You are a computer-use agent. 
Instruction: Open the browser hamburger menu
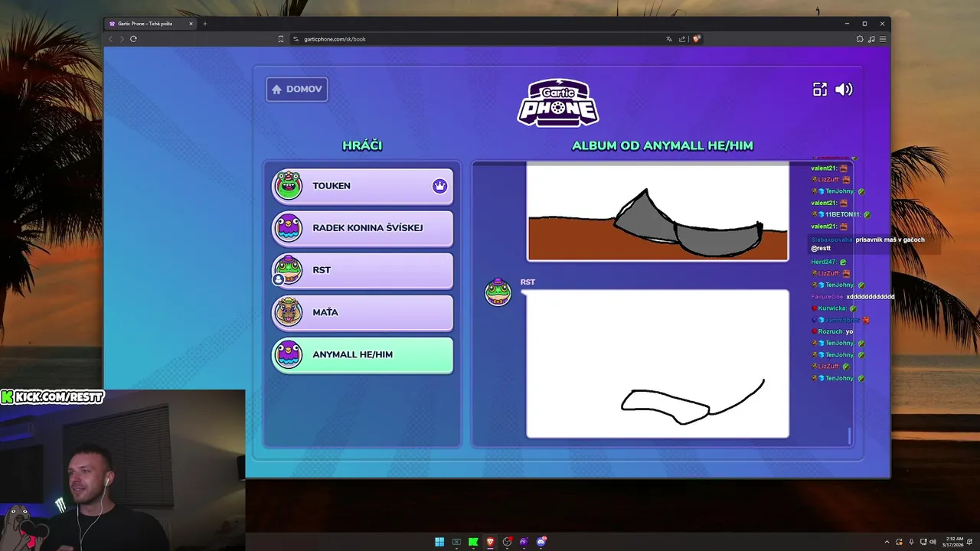(883, 39)
